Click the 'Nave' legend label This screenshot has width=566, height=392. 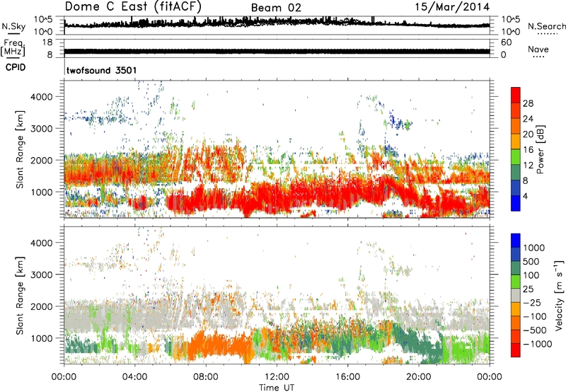[x=538, y=50]
